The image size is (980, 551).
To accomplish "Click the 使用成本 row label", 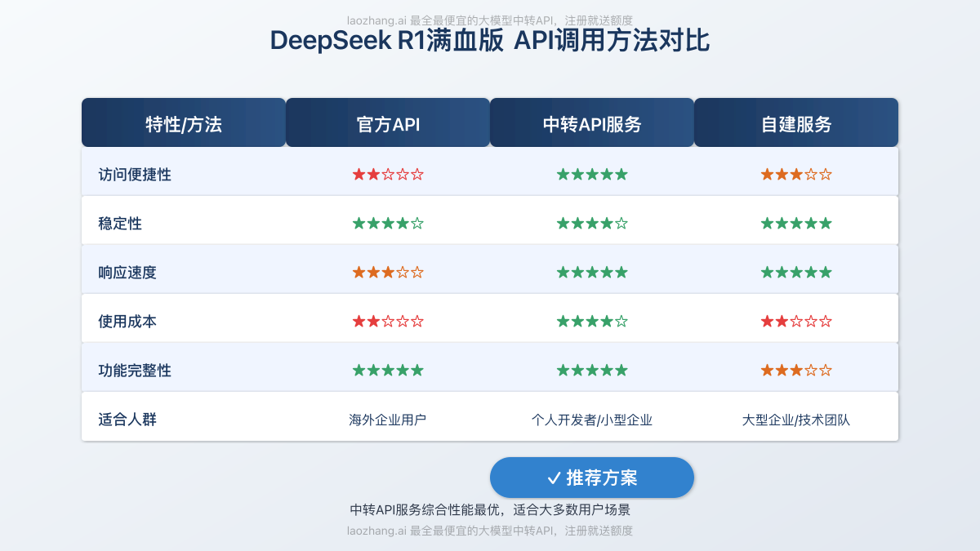I will tap(127, 321).
